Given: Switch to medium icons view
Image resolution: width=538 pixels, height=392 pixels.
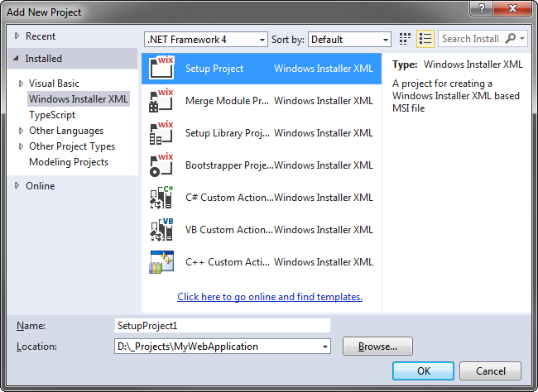Looking at the screenshot, I should [406, 39].
